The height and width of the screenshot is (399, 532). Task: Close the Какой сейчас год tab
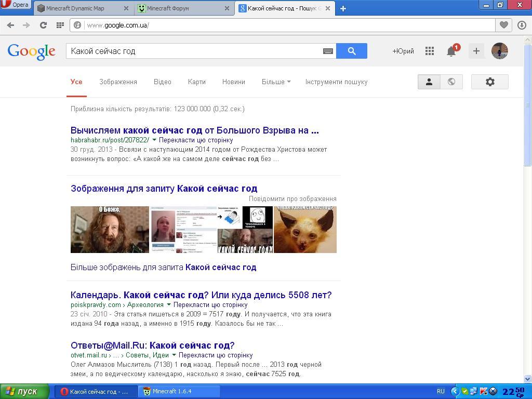[328, 8]
